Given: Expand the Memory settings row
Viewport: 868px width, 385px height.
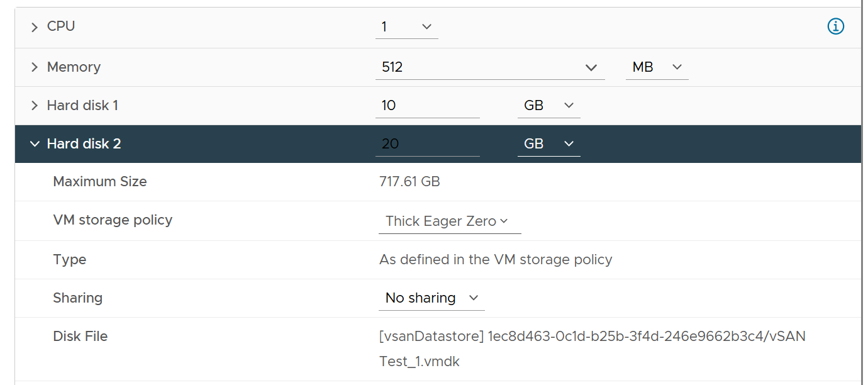Looking at the screenshot, I should [x=34, y=67].
